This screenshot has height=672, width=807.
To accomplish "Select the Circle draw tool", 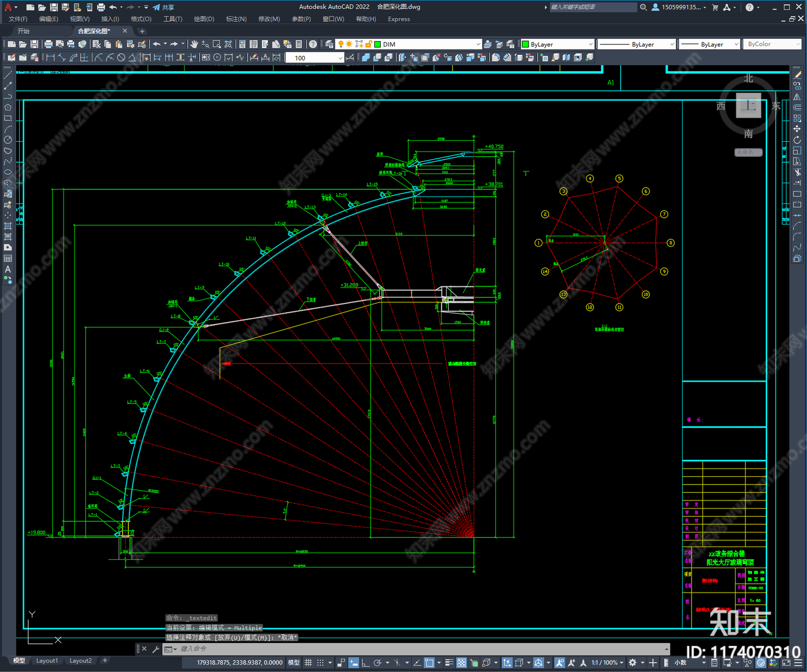I will click(x=8, y=140).
